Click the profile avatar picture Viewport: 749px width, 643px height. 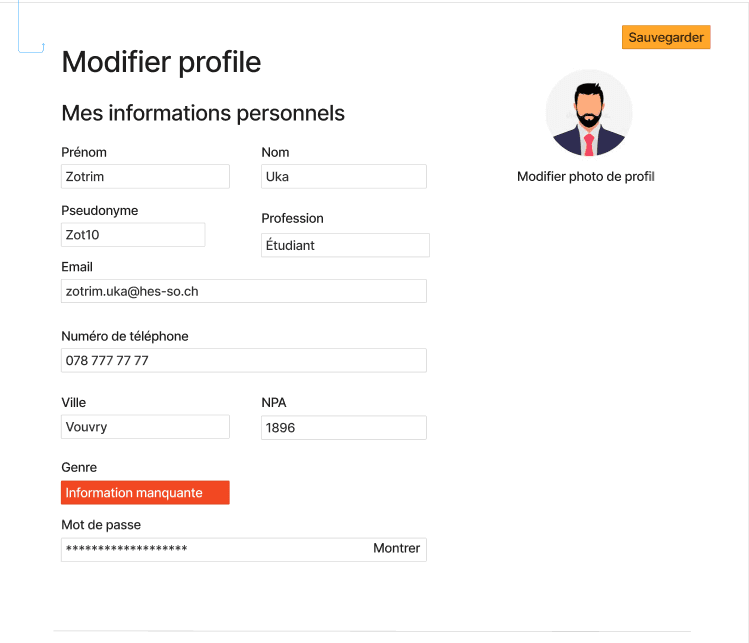(588, 113)
